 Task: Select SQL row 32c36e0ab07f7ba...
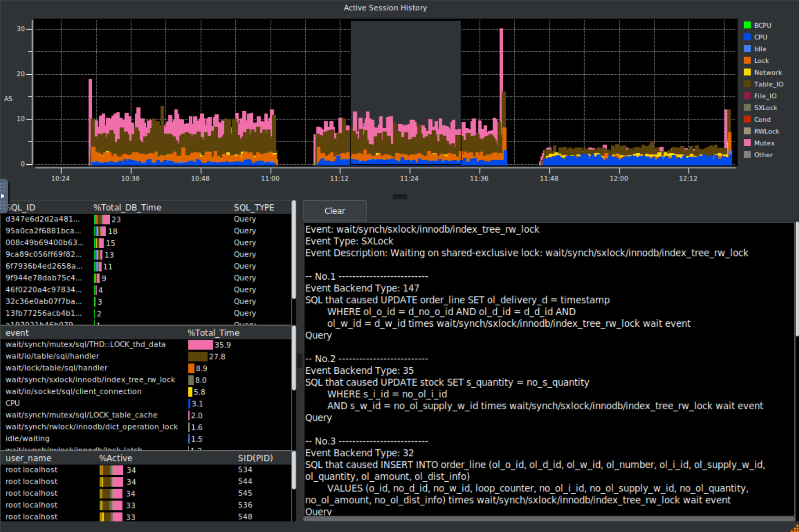146,301
